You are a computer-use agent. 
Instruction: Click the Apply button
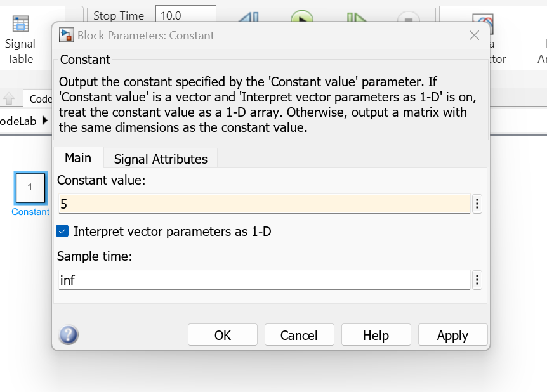point(452,335)
